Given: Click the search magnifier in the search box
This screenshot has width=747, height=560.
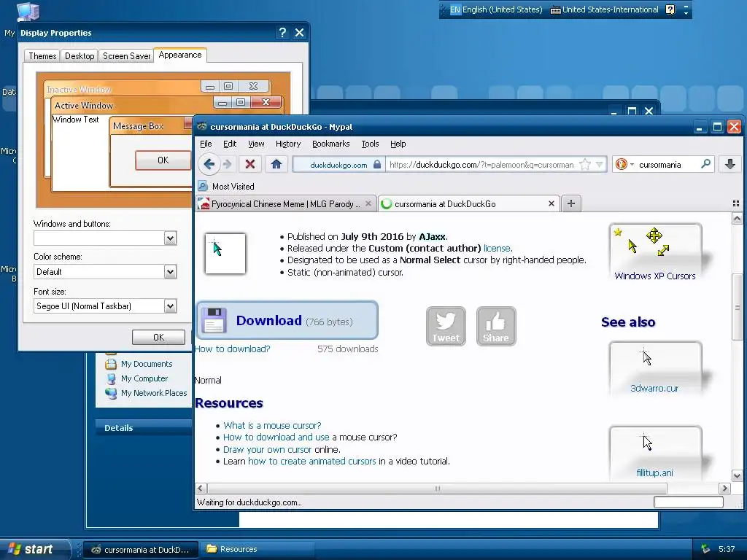Looking at the screenshot, I should coord(705,164).
